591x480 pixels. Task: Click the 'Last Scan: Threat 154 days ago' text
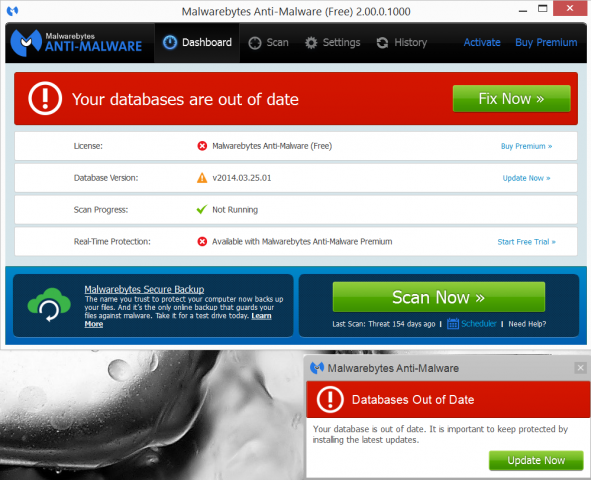click(x=384, y=324)
